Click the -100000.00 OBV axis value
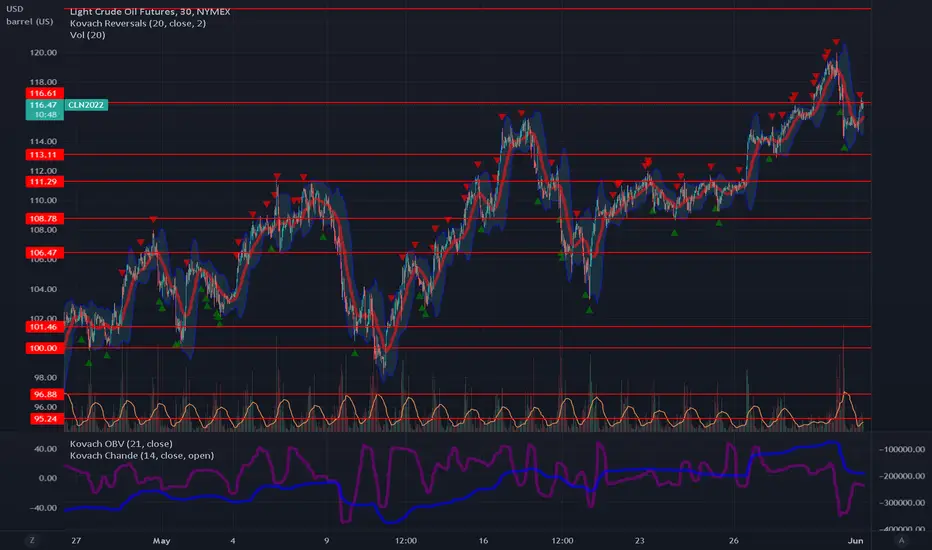This screenshot has height=550, width=932. [902, 450]
